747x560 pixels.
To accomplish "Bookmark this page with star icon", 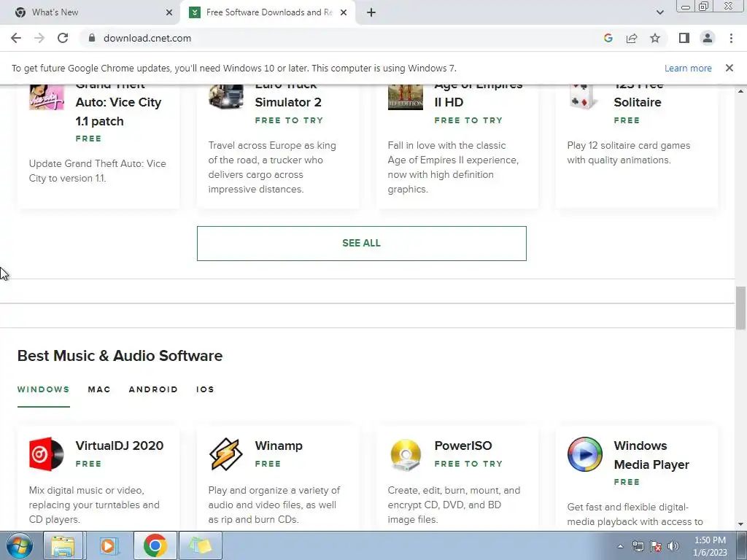I will [655, 38].
